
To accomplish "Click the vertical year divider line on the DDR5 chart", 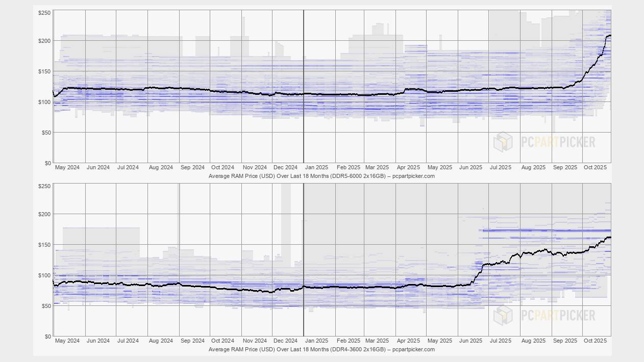I will (x=304, y=87).
